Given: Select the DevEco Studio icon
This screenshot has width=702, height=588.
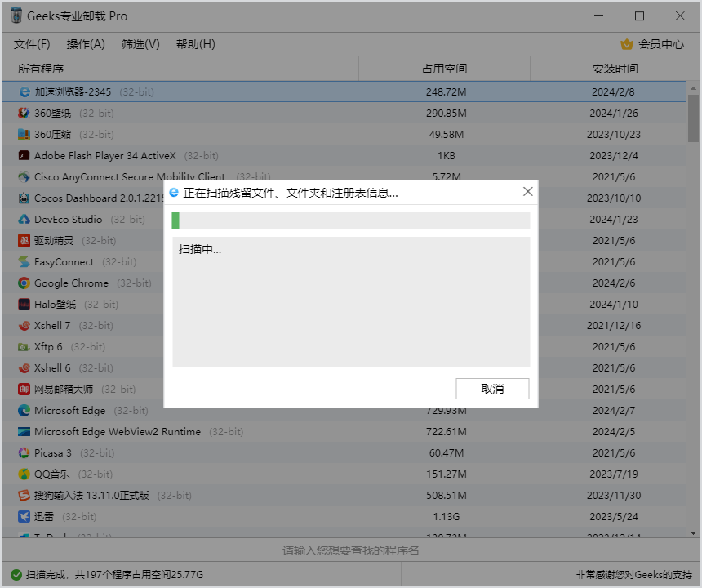Looking at the screenshot, I should (x=24, y=220).
